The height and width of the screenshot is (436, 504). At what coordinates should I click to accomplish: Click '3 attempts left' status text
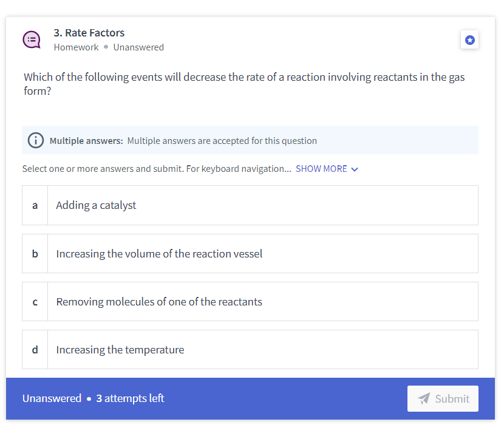(x=130, y=398)
